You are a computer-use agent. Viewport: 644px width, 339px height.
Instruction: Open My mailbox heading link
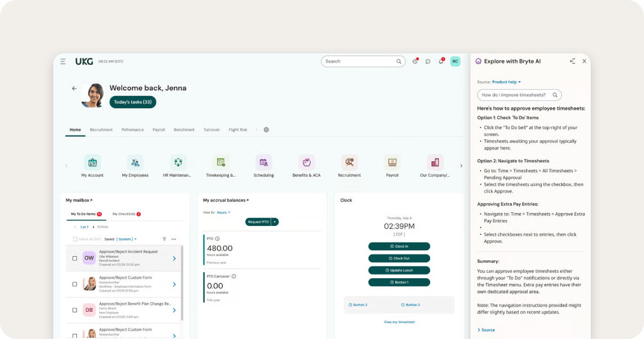click(x=79, y=200)
